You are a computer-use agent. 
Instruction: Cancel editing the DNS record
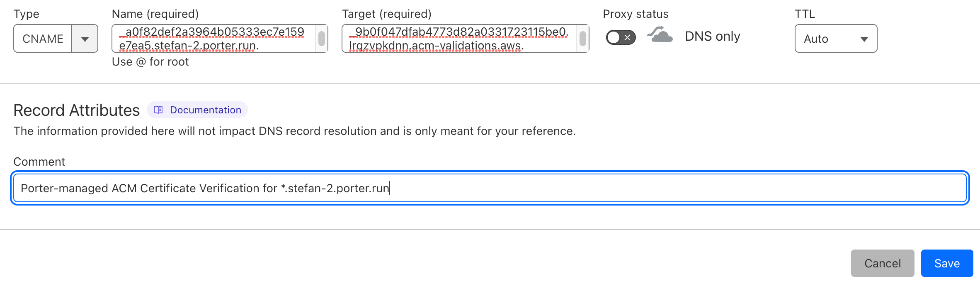[883, 263]
